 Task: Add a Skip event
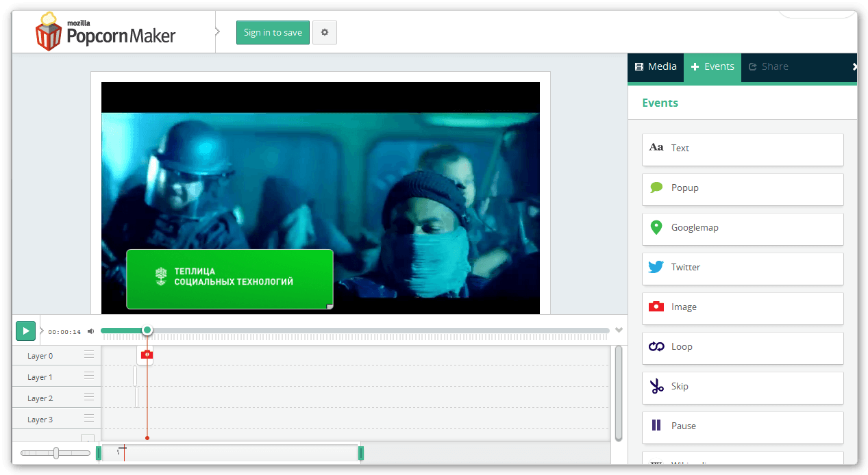tap(742, 387)
